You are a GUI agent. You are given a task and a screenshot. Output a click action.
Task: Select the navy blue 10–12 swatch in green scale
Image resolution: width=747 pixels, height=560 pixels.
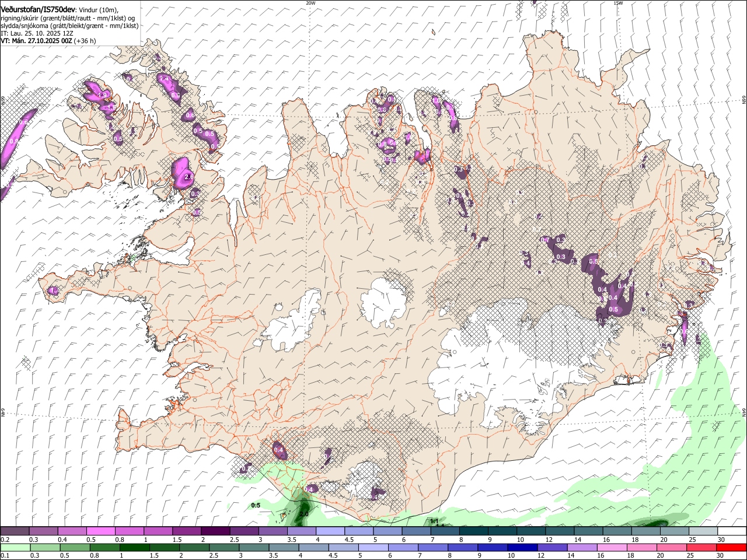[522, 548]
